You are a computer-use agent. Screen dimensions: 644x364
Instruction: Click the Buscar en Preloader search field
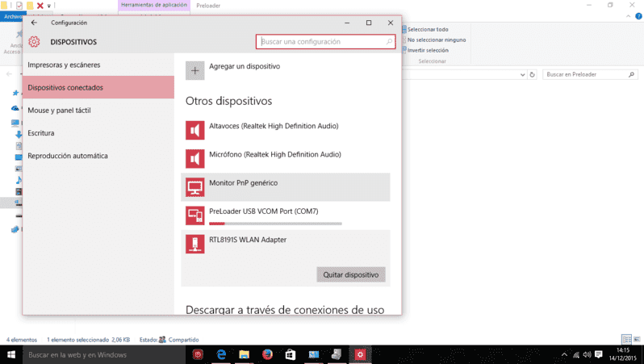pos(590,74)
